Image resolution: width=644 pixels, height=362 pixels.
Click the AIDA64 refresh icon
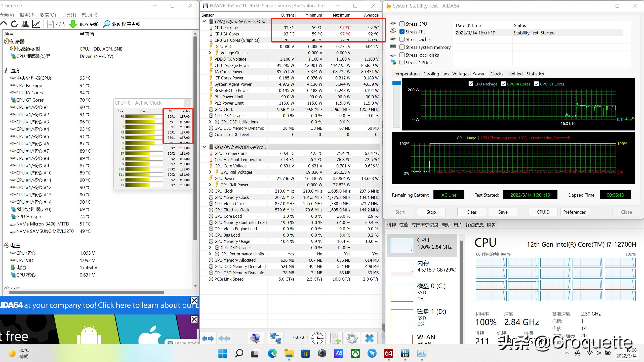tap(14, 24)
